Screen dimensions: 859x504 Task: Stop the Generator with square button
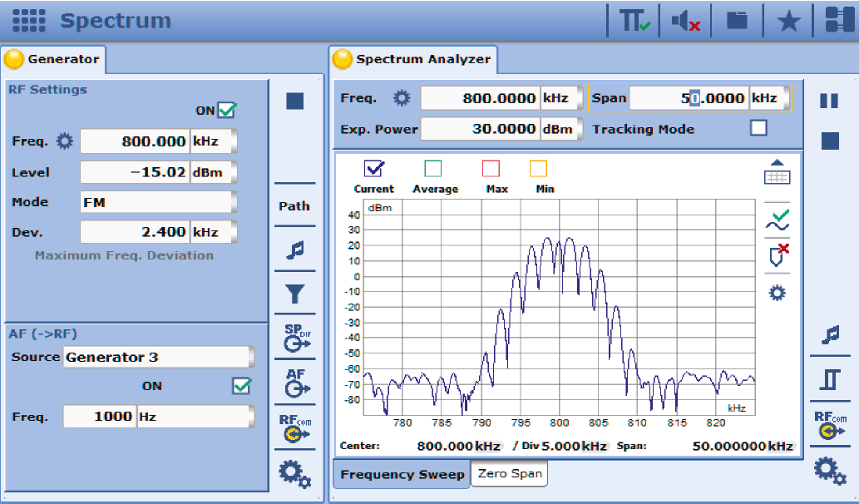tap(294, 101)
